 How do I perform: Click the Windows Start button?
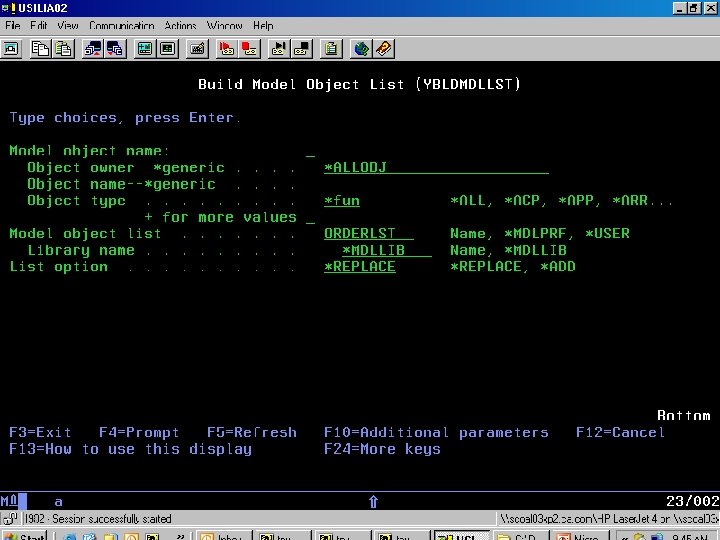click(x=24, y=536)
